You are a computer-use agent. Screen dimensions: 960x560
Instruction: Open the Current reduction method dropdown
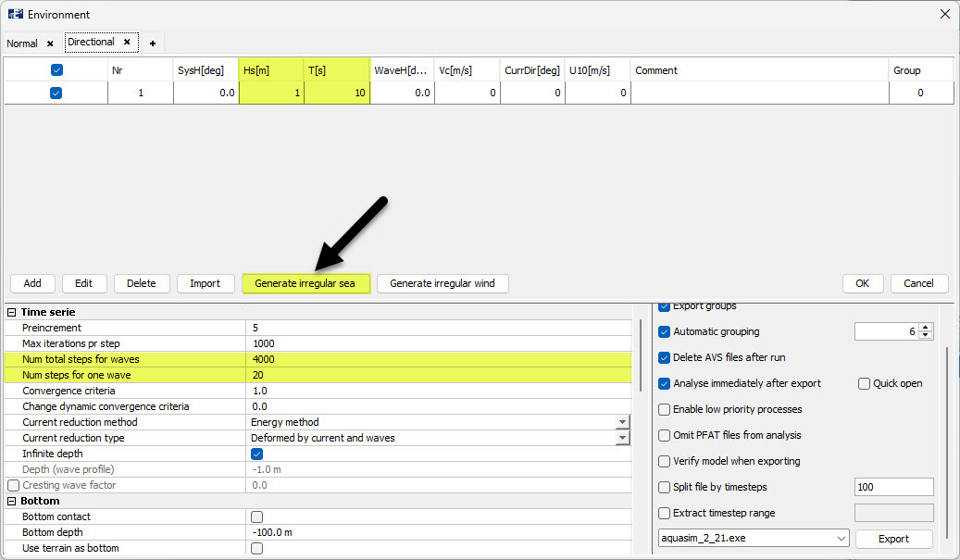coord(622,422)
